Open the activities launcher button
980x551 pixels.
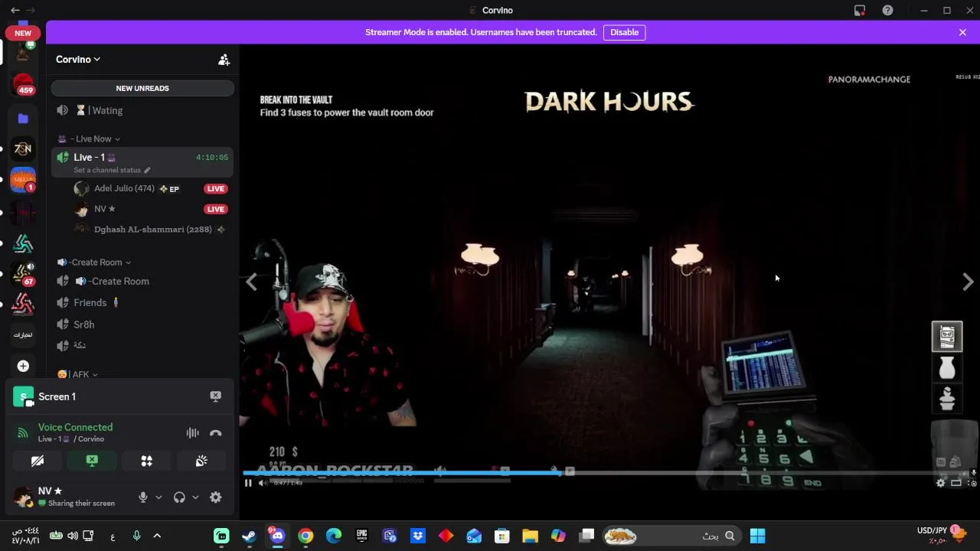click(x=146, y=461)
